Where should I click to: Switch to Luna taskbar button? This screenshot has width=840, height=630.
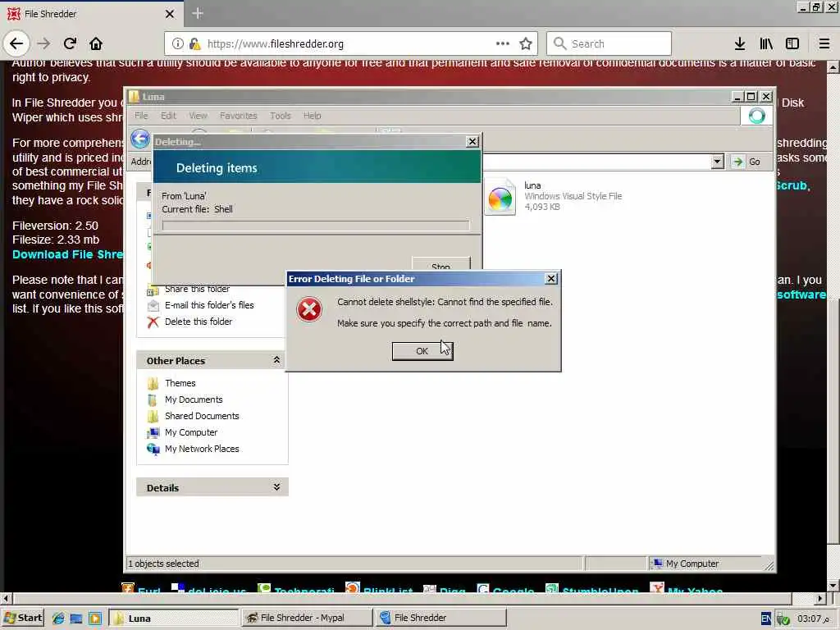click(x=174, y=619)
